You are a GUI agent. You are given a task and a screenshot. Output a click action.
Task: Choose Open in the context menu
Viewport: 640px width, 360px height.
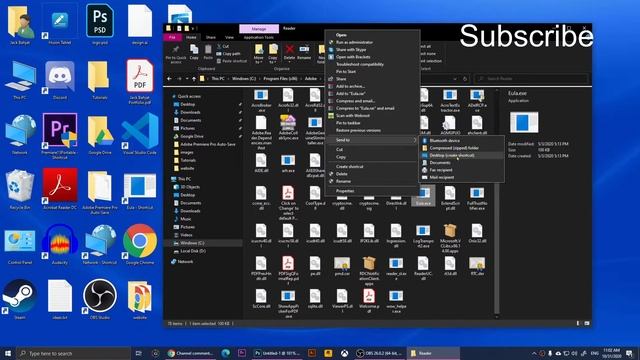372,35
